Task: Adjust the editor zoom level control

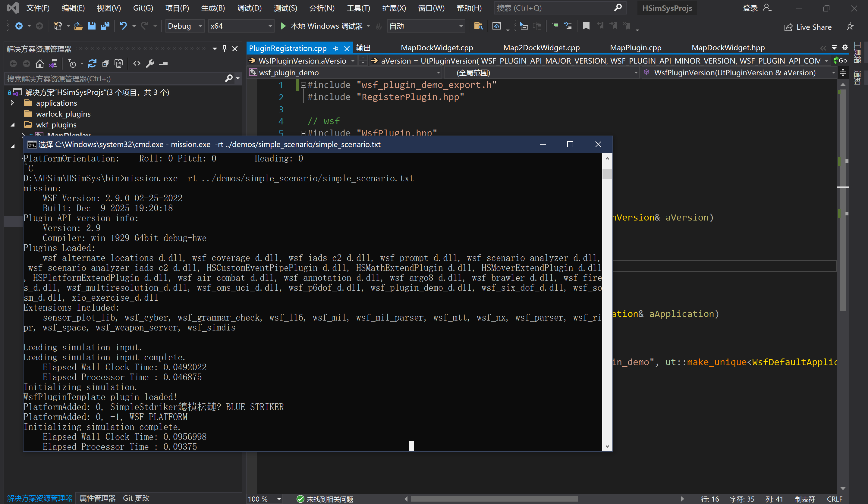Action: 264,499
